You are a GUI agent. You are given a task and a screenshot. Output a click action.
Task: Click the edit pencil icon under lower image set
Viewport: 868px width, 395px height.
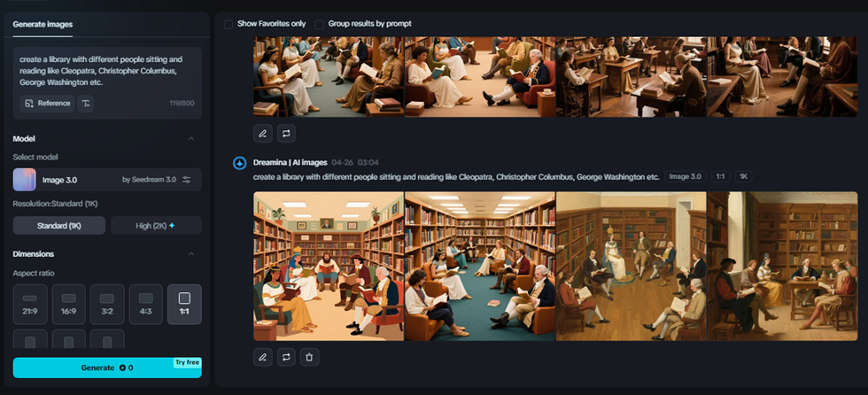click(263, 357)
